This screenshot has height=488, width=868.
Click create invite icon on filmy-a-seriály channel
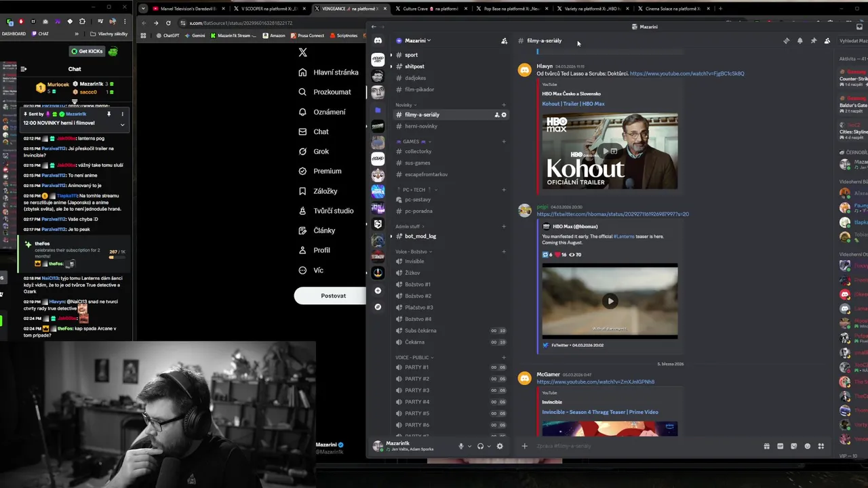coord(496,115)
